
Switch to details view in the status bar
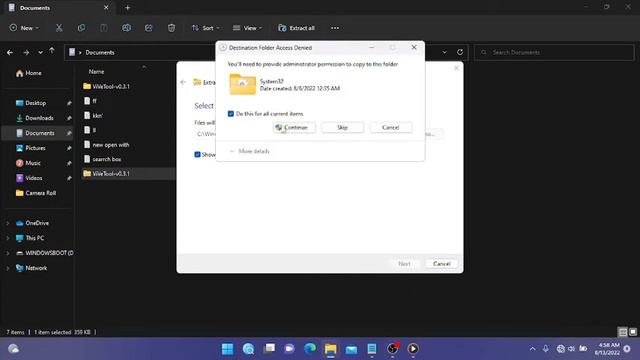623,332
